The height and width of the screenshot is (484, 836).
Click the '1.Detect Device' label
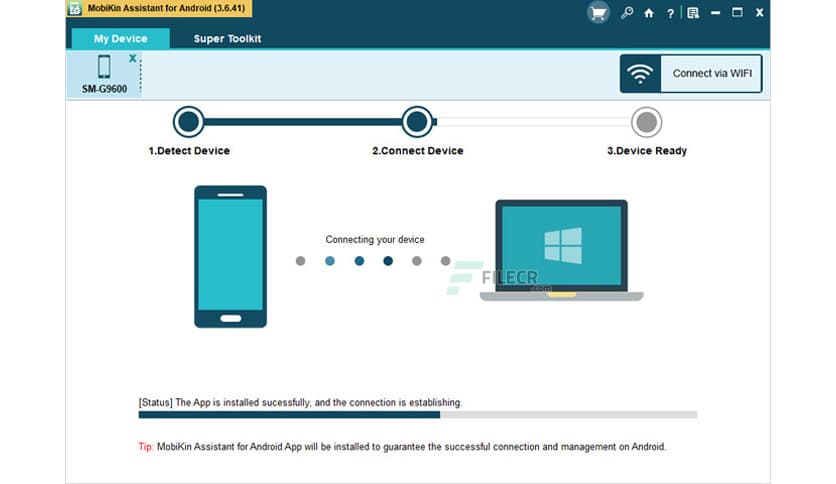pos(189,151)
